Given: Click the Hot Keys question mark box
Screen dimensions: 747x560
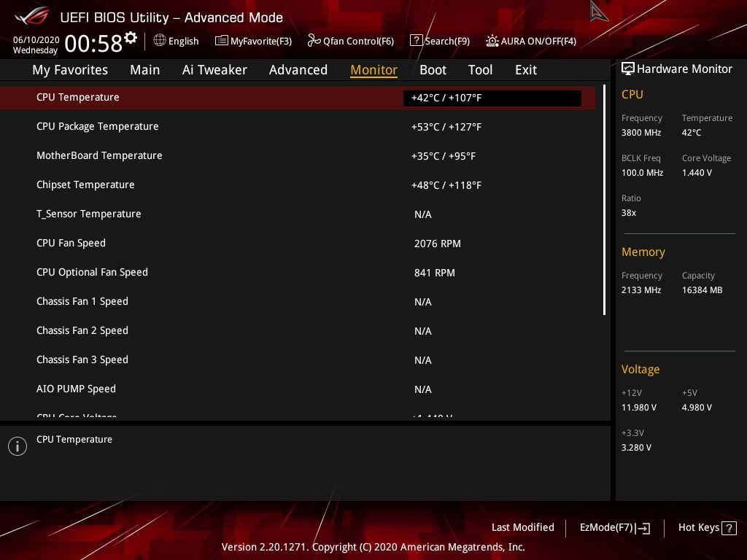Looking at the screenshot, I should click(729, 528).
